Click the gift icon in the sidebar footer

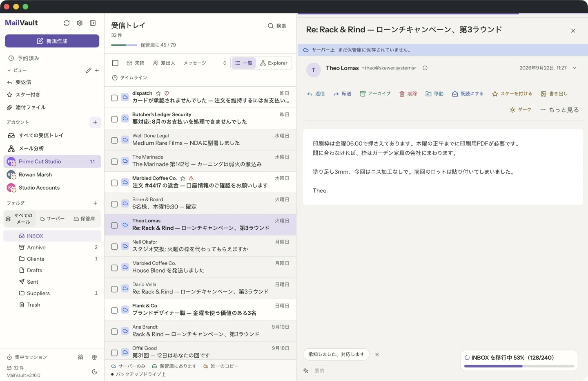(94, 357)
